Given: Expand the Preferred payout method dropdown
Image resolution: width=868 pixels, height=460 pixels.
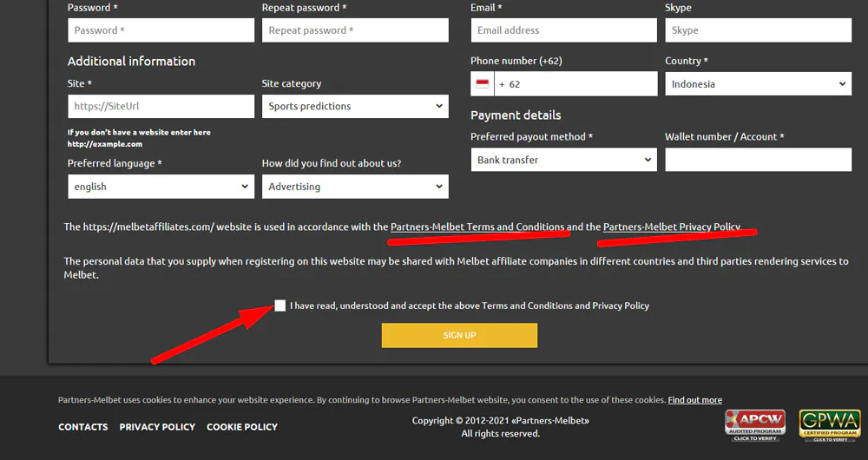Looking at the screenshot, I should 564,160.
